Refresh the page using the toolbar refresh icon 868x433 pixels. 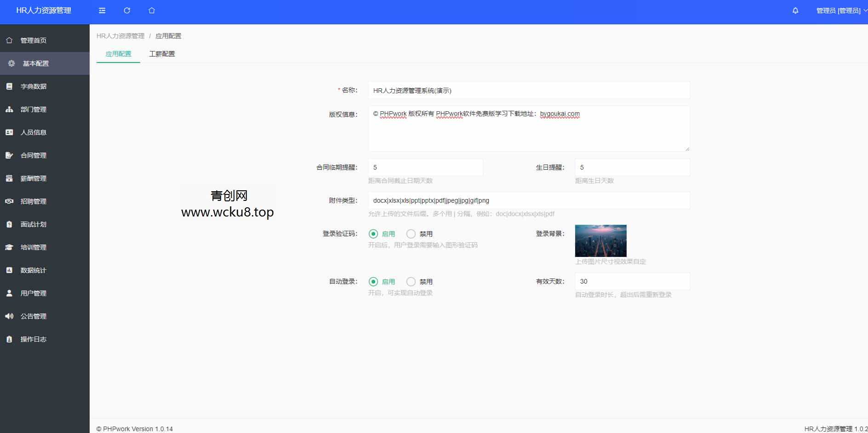click(127, 10)
